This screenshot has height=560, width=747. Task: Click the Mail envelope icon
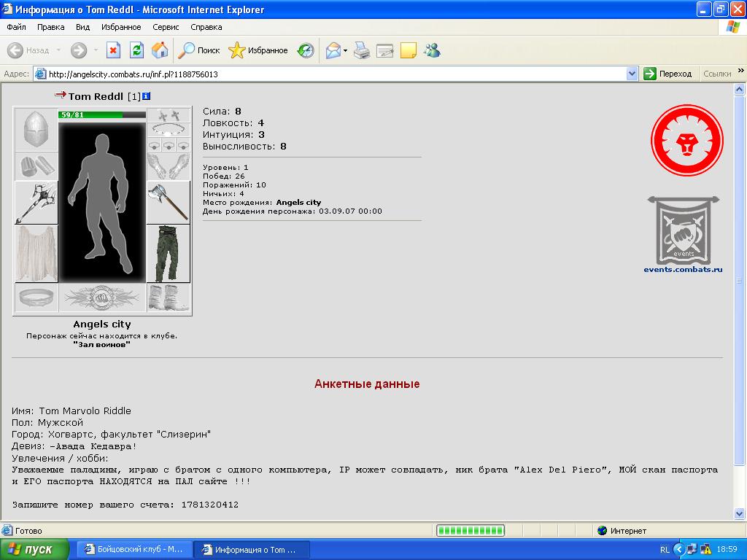(x=333, y=50)
